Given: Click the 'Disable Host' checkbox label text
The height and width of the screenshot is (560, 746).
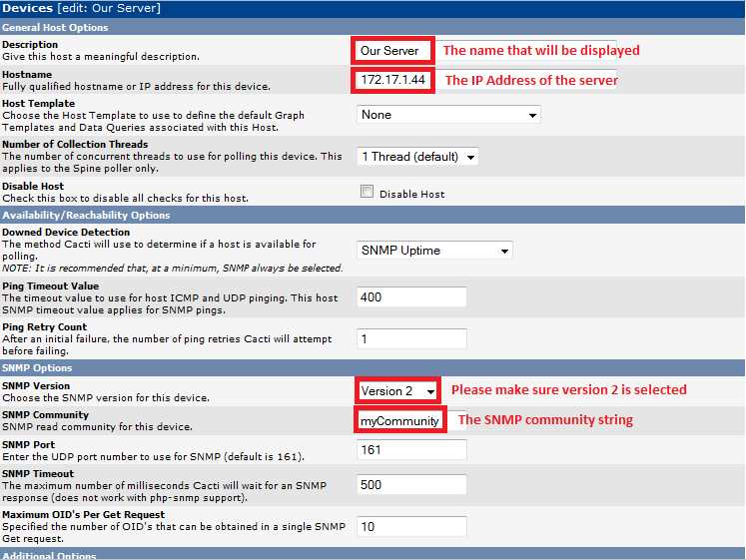Looking at the screenshot, I should click(x=412, y=194).
